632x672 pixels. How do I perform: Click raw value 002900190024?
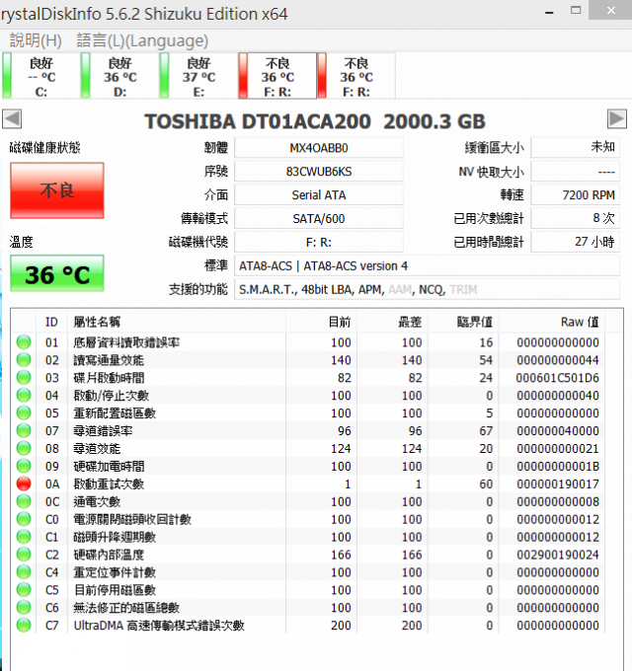(x=557, y=555)
